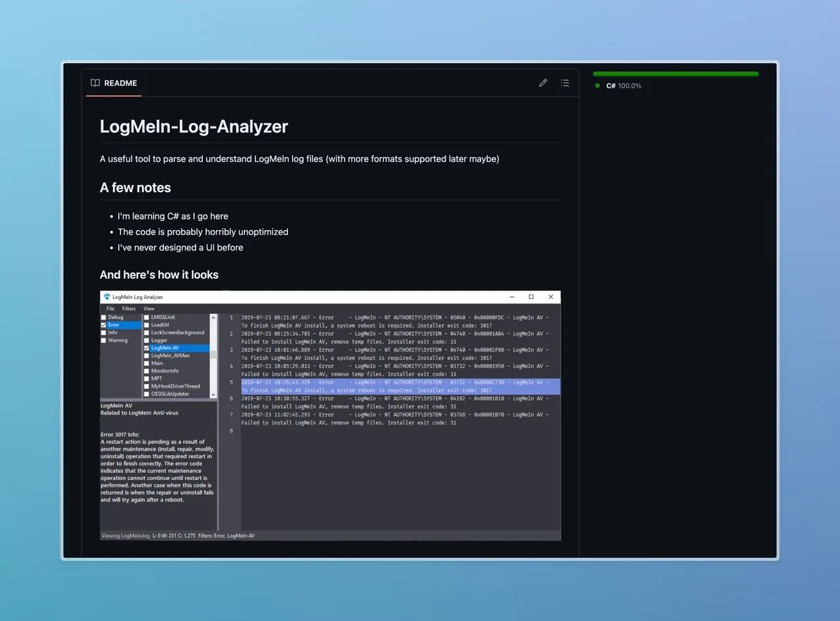Click line number 8 in the log gutter
The image size is (840, 621).
coord(231,431)
